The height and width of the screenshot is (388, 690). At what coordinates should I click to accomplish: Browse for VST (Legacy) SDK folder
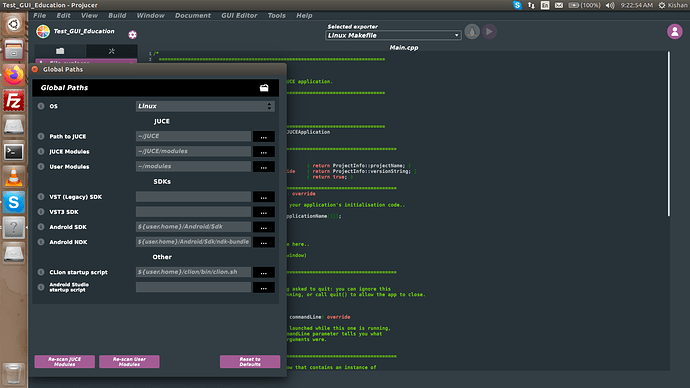[264, 197]
